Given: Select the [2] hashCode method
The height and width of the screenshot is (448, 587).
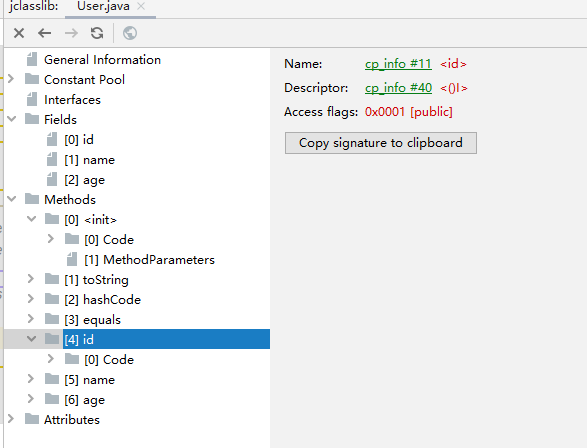Looking at the screenshot, I should pos(102,299).
